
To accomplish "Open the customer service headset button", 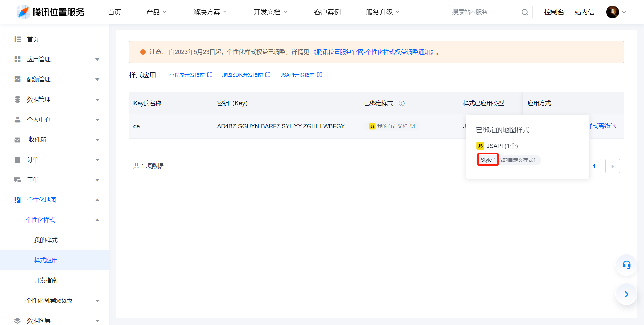I will tap(626, 265).
